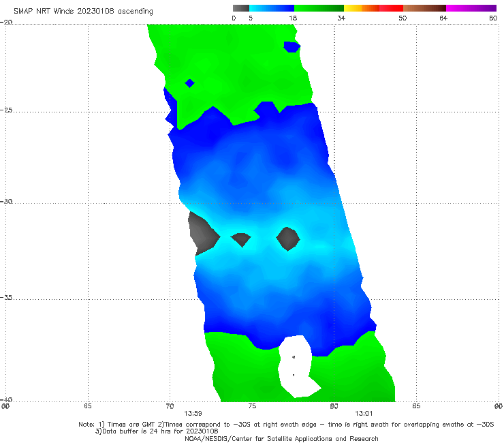
Task: Pick the brown 50–64 color bar segment
Action: click(424, 8)
